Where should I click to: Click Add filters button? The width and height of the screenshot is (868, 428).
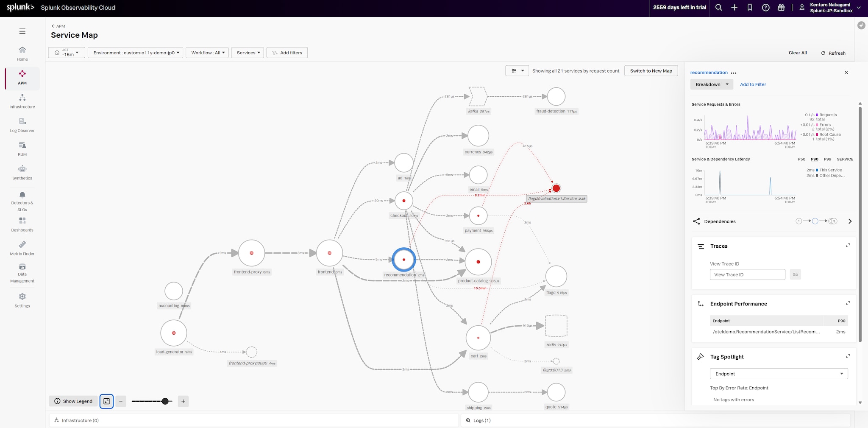[287, 53]
